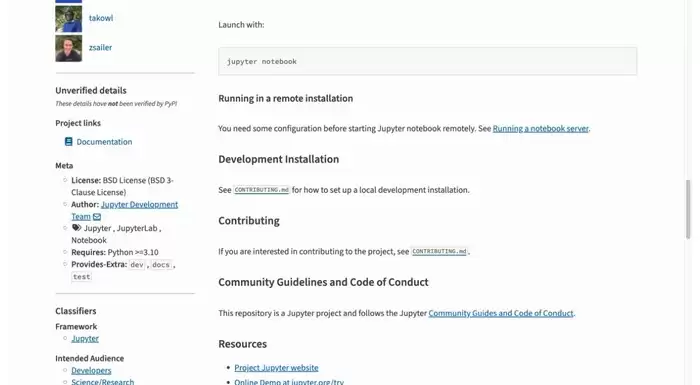
Task: Click the Documentation book icon
Action: pos(68,142)
